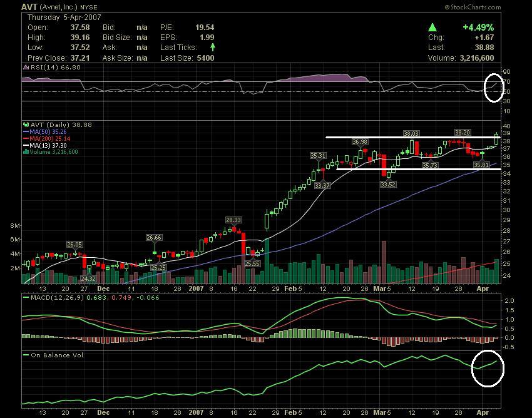Click the 35.31 price peak annotation
The height and width of the screenshot is (418, 532).
pyautogui.click(x=318, y=155)
